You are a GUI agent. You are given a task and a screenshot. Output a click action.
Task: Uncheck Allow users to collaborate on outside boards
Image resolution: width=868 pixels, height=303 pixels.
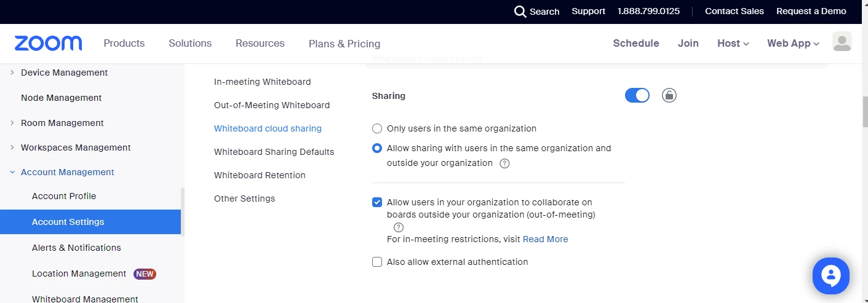point(377,202)
